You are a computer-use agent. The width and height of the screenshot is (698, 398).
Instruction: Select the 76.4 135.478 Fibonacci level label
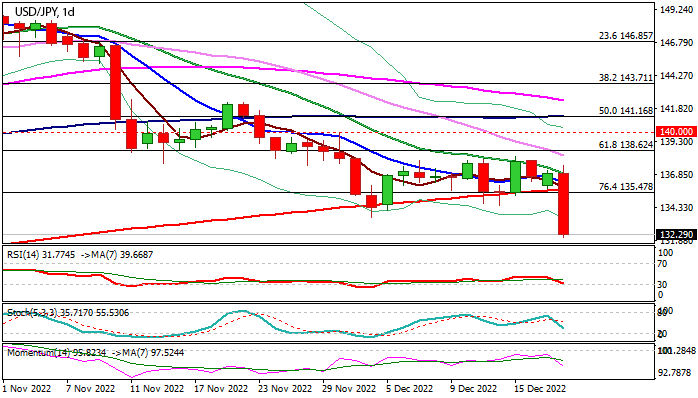[626, 187]
